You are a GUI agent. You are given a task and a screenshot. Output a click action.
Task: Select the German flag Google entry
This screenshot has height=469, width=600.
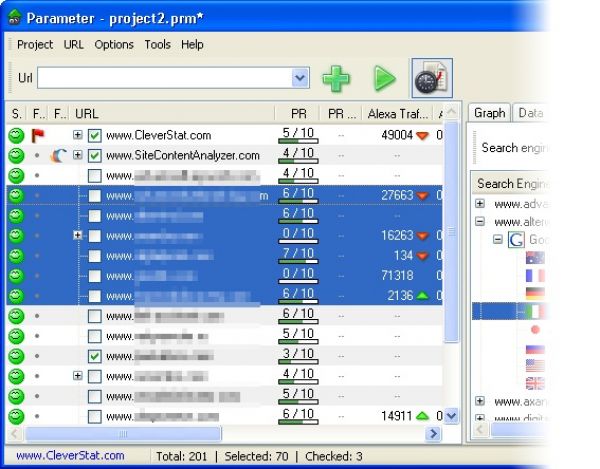535,293
